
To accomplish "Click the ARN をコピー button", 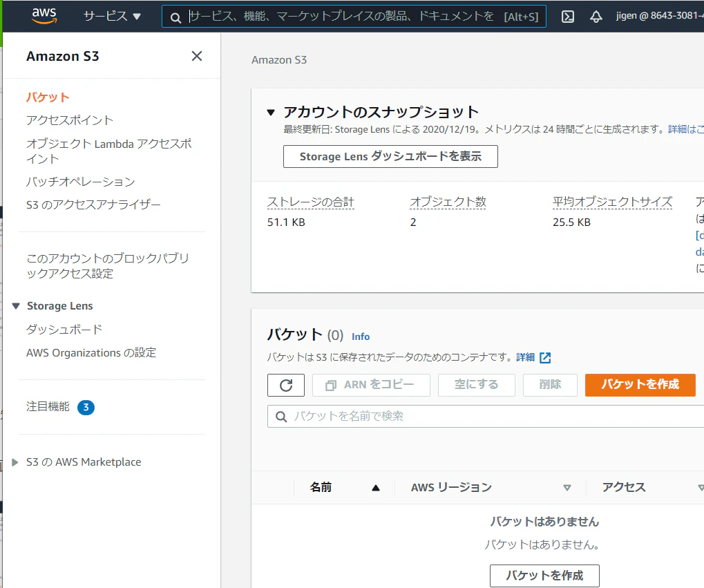I will (x=371, y=385).
